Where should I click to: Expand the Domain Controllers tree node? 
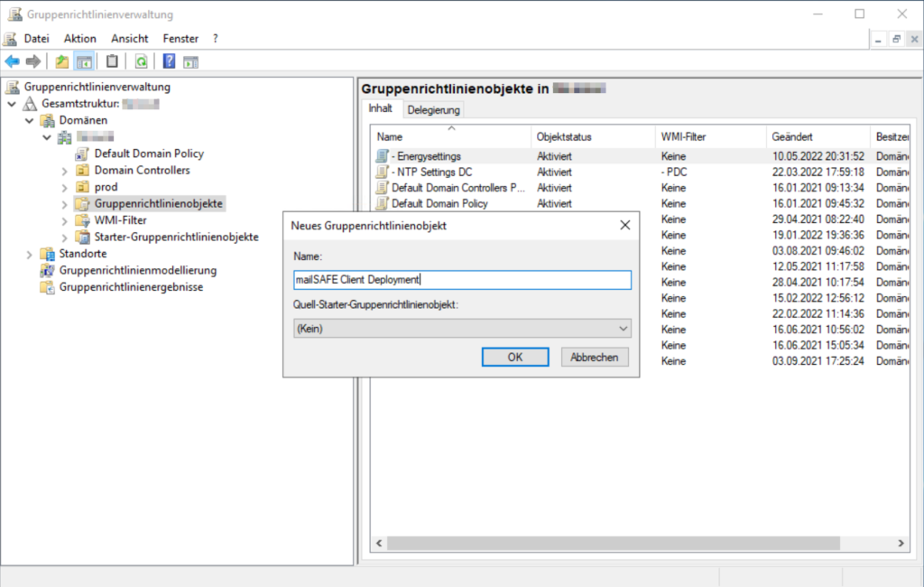[65, 171]
